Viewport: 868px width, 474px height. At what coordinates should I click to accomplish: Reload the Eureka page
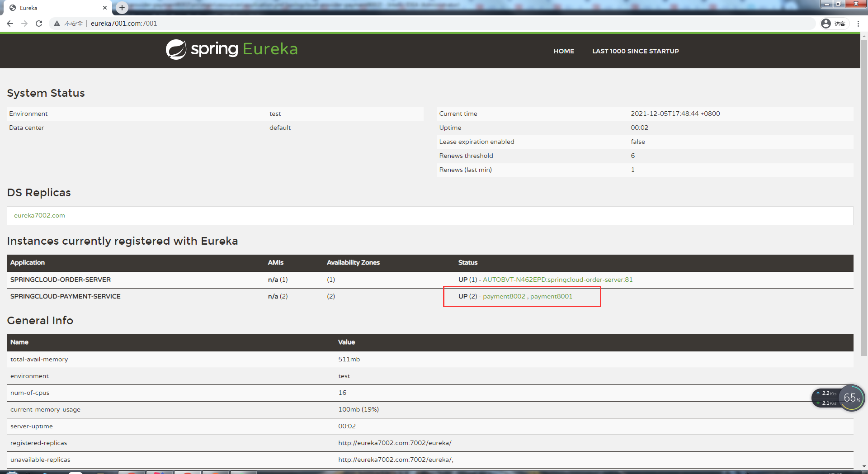pos(39,24)
